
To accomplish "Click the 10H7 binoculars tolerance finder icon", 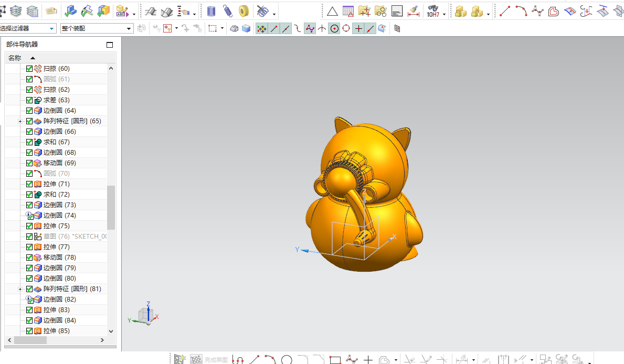I will coord(433,12).
